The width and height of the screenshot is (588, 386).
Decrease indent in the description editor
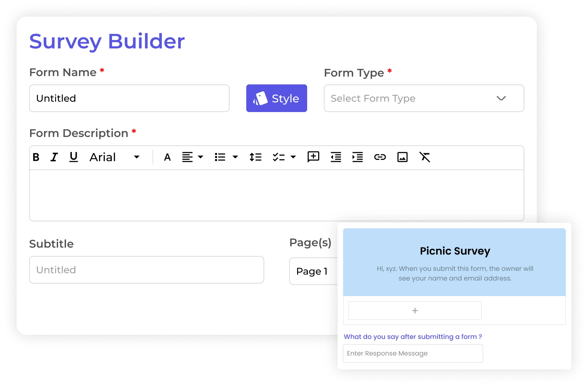tap(336, 157)
